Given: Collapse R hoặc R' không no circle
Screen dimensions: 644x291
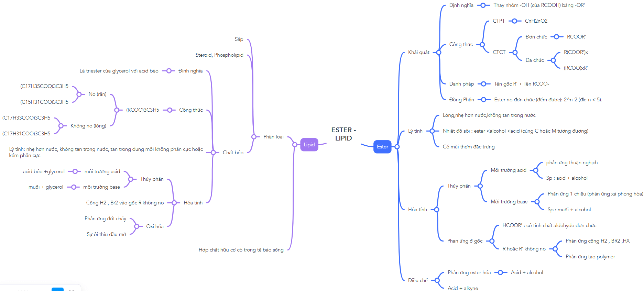Looking at the screenshot, I should tap(555, 249).
